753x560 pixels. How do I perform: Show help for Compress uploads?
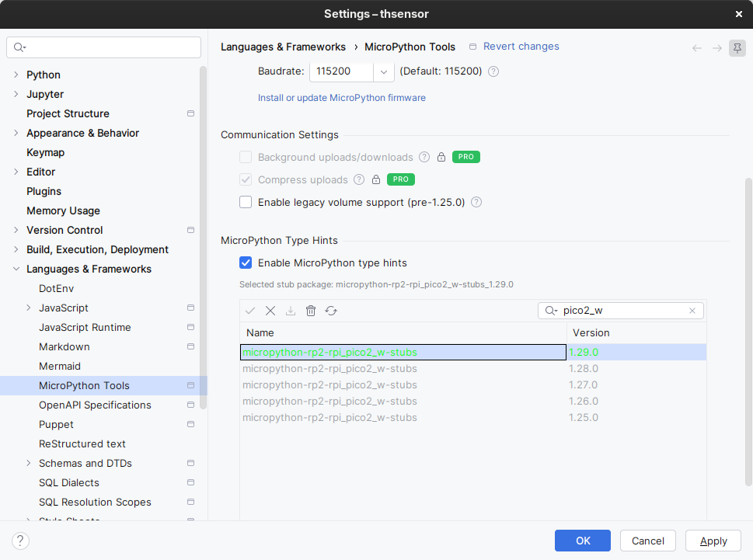[359, 179]
